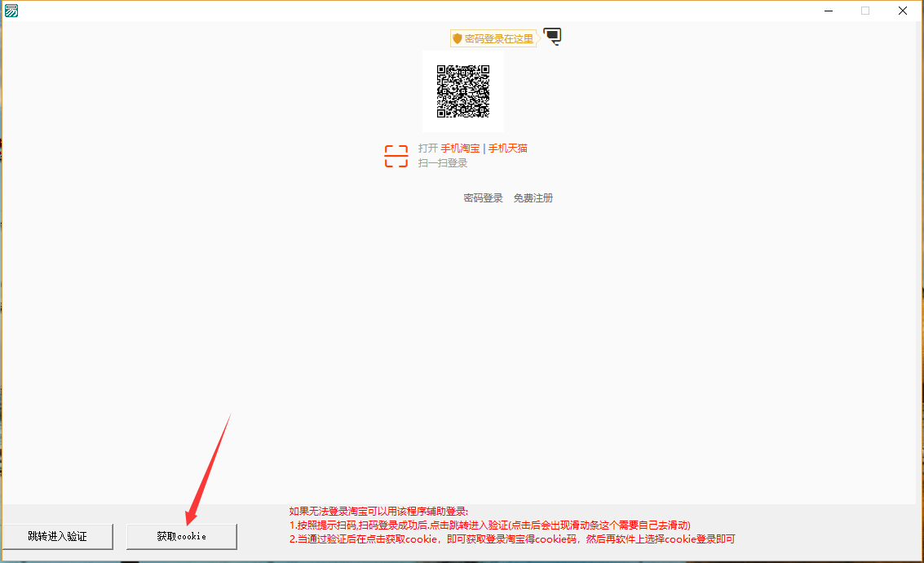Close the login helper window
The image size is (924, 563).
902,11
